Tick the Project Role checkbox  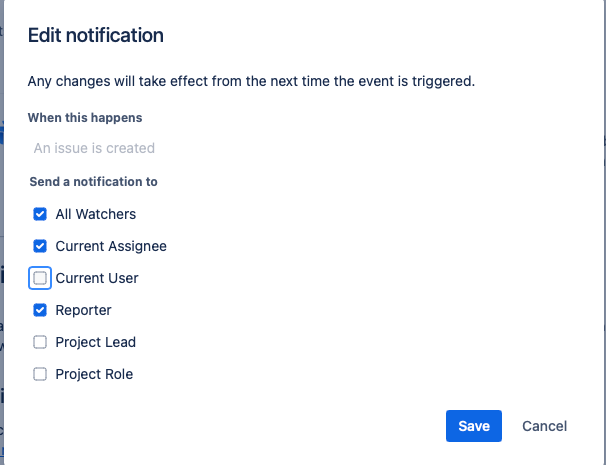point(40,374)
